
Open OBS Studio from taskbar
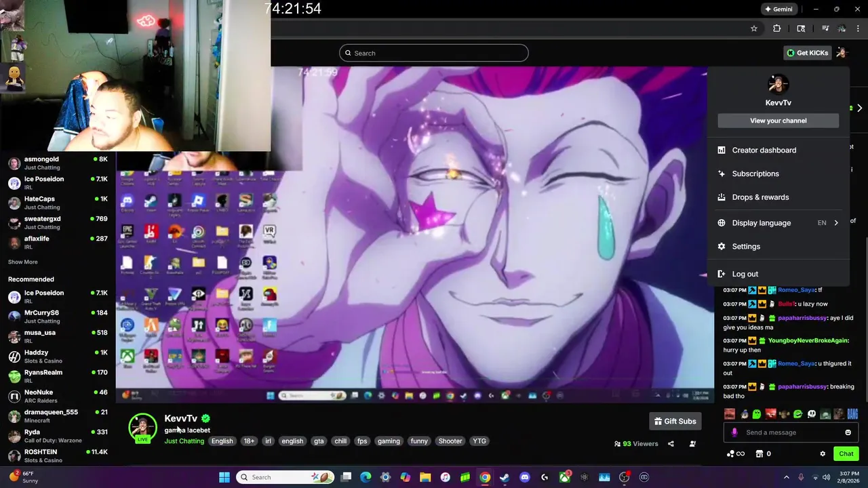624,477
